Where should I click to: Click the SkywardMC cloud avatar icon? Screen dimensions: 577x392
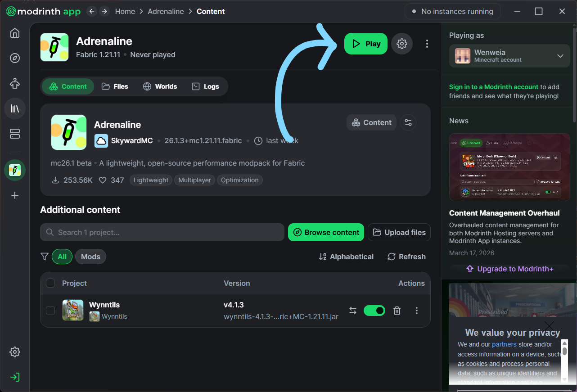(101, 141)
